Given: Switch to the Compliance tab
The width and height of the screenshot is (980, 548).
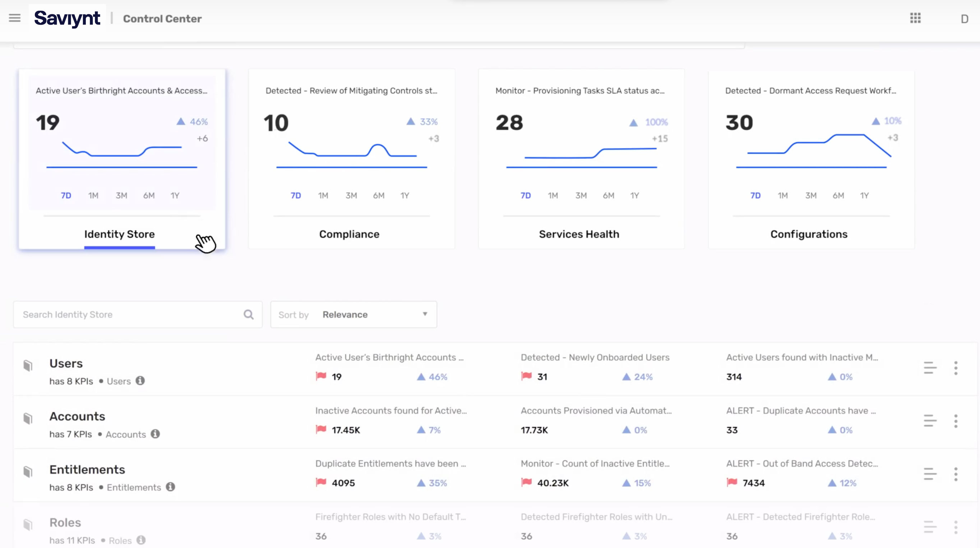Looking at the screenshot, I should tap(349, 234).
